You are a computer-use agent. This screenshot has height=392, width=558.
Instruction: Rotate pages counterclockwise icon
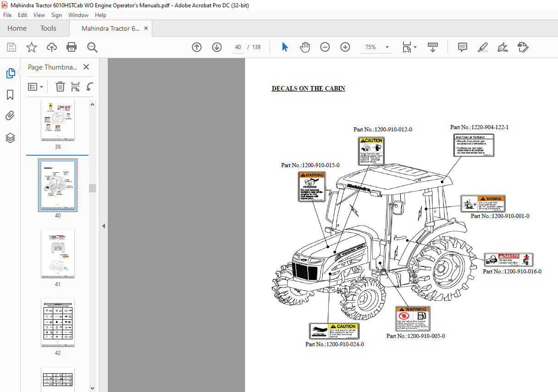(90, 87)
